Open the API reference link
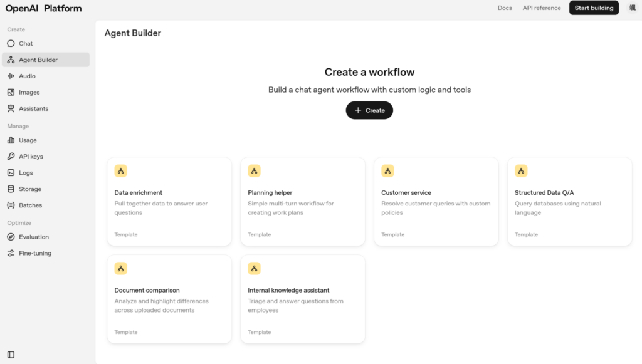This screenshot has width=642, height=364. tap(542, 8)
